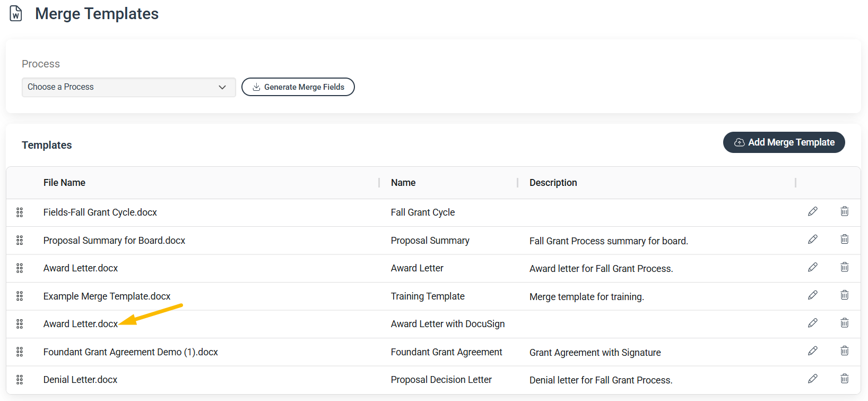The image size is (868, 401).
Task: Delete Award Letter with DocuSign template
Action: 845,323
